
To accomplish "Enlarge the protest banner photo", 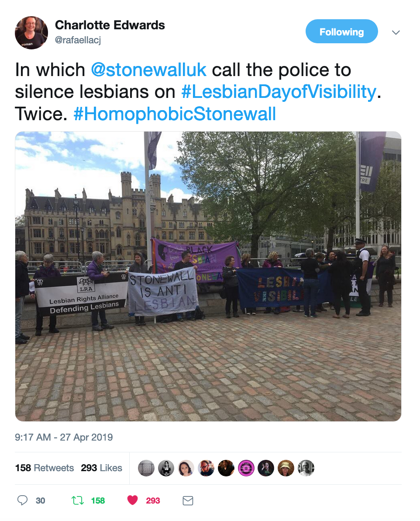I will (208, 276).
